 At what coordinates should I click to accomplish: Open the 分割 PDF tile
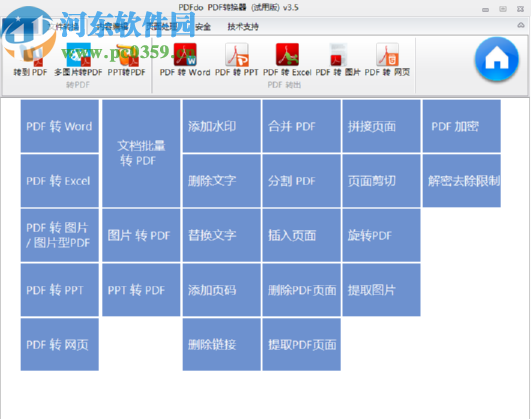[301, 181]
